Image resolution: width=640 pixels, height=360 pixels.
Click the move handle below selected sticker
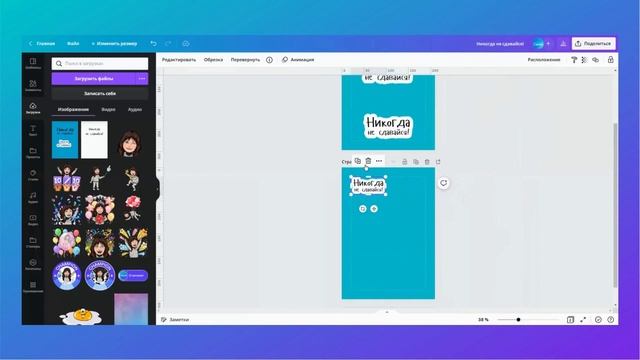tap(374, 209)
